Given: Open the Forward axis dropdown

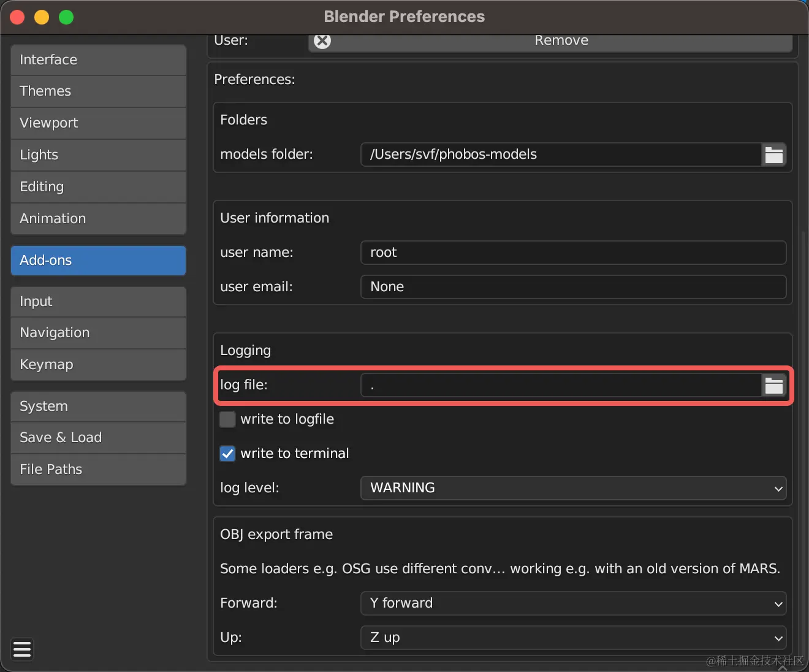Looking at the screenshot, I should point(573,603).
